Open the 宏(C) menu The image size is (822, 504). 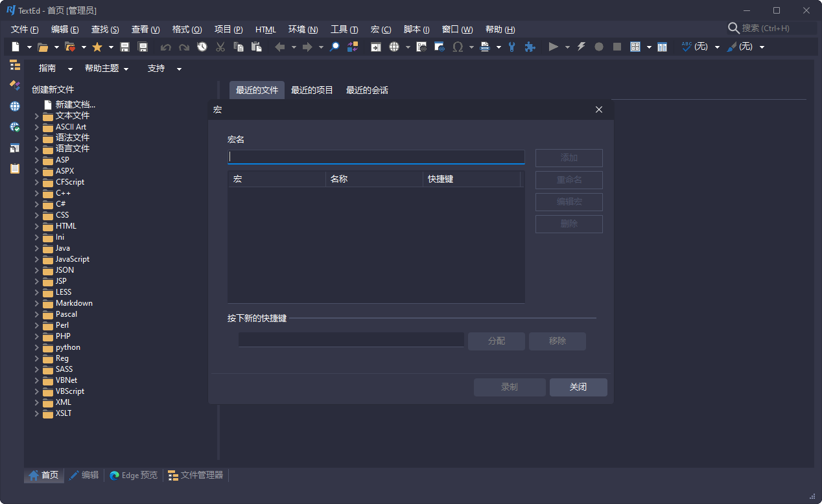(x=381, y=30)
